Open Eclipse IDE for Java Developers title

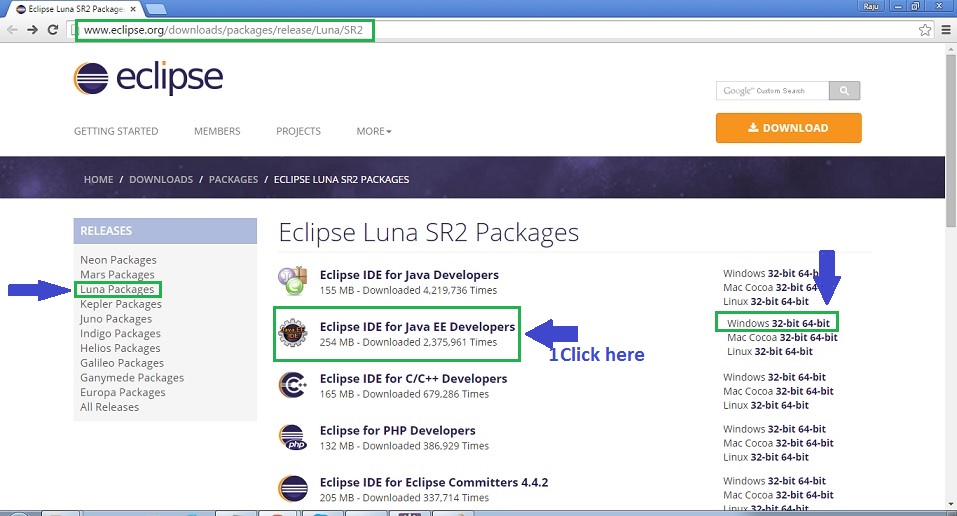point(409,275)
